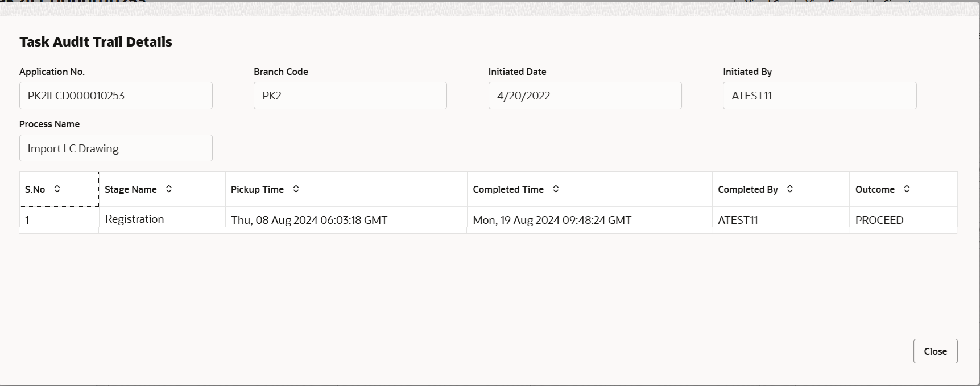The image size is (980, 386).
Task: Click the Process Name field
Action: click(116, 148)
